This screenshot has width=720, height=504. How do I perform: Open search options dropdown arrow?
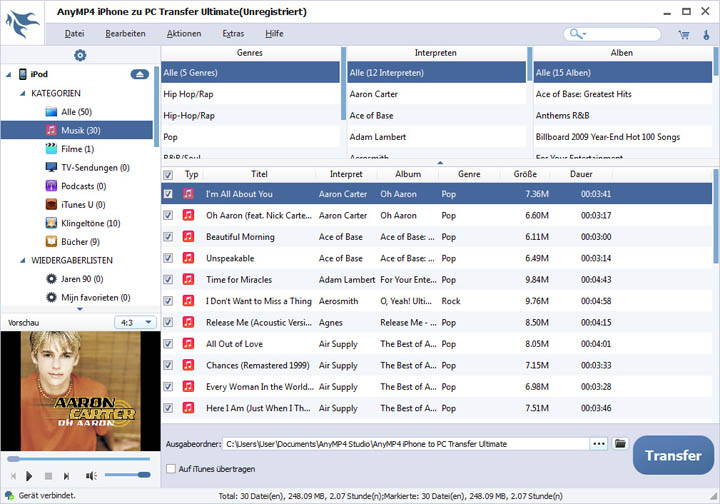click(x=585, y=34)
